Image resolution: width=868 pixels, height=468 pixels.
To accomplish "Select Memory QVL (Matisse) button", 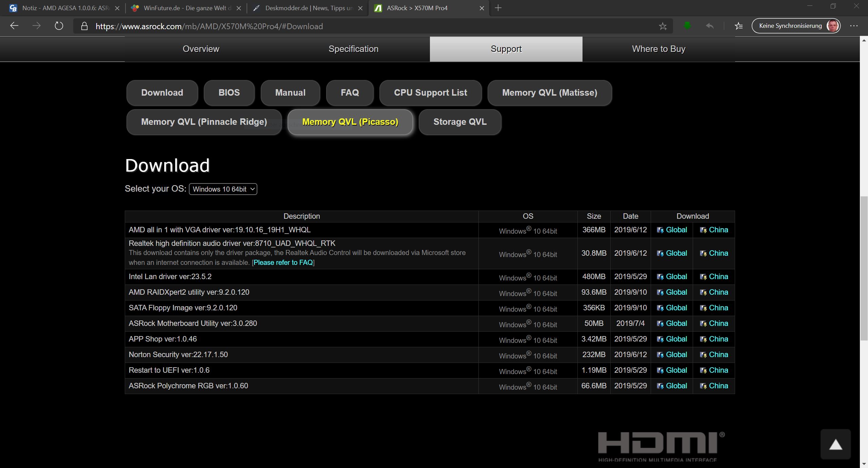I will pos(550,93).
